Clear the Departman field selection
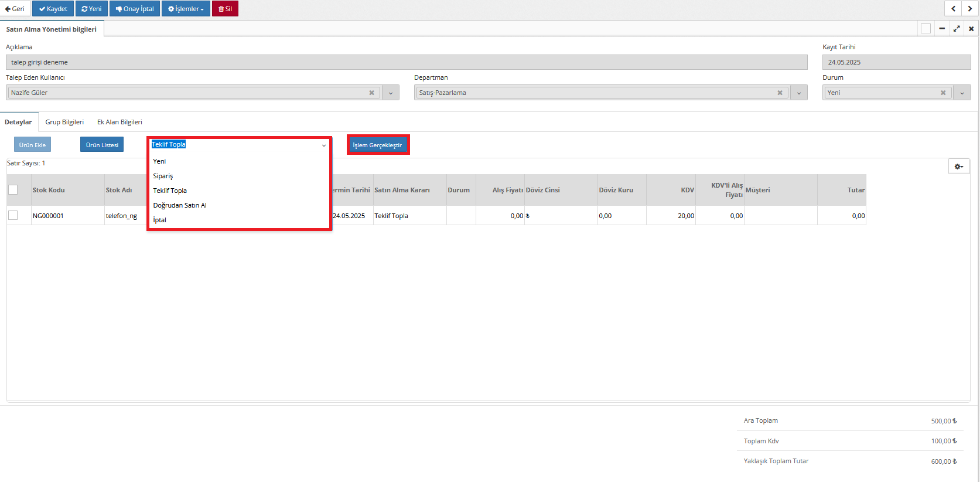The image size is (980, 482). pyautogui.click(x=780, y=93)
